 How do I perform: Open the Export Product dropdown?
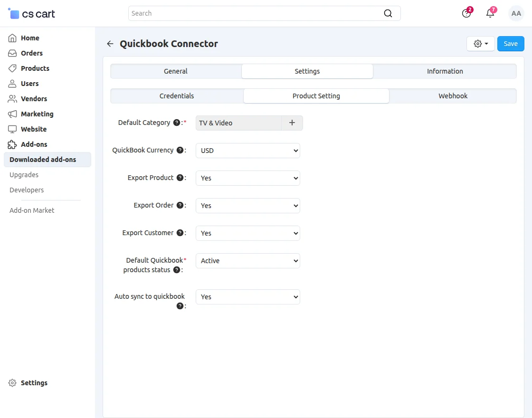point(248,178)
